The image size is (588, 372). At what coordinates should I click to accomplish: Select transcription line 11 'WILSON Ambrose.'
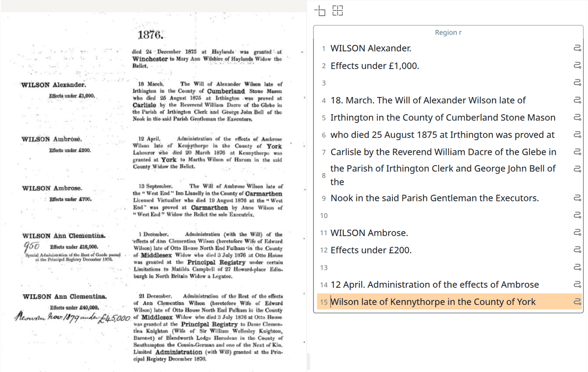(369, 233)
